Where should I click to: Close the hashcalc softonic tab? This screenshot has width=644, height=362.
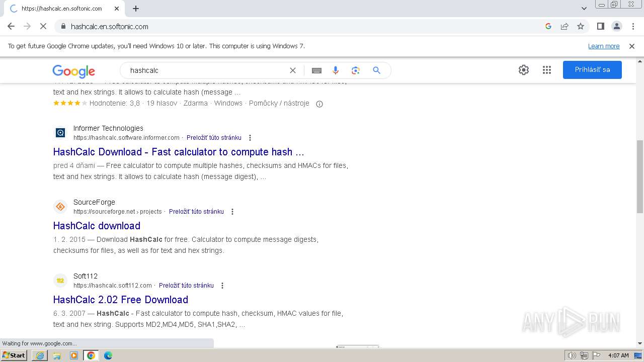click(x=117, y=9)
